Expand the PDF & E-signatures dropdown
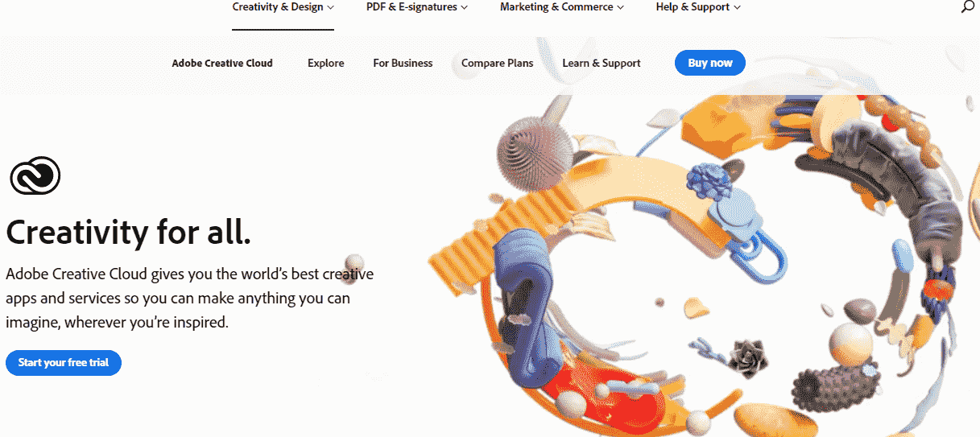980x437 pixels. click(417, 7)
